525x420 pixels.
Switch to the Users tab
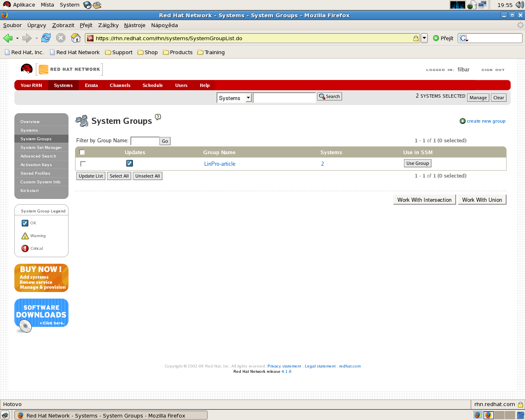pos(181,85)
